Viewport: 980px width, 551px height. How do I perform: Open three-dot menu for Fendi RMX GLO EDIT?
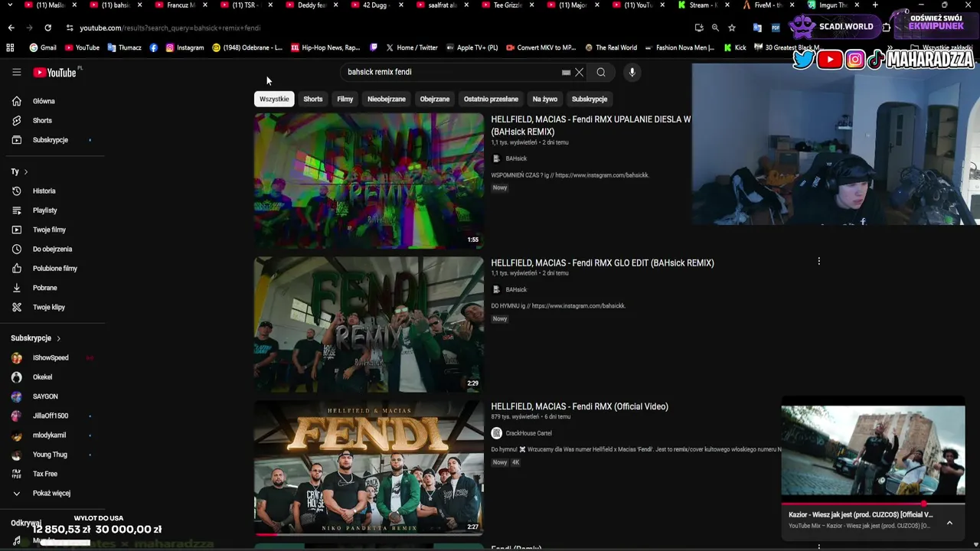[818, 261]
